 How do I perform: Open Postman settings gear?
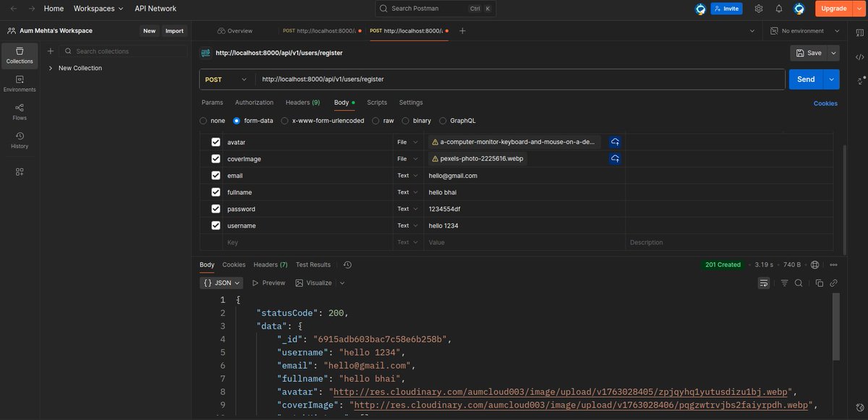point(758,8)
